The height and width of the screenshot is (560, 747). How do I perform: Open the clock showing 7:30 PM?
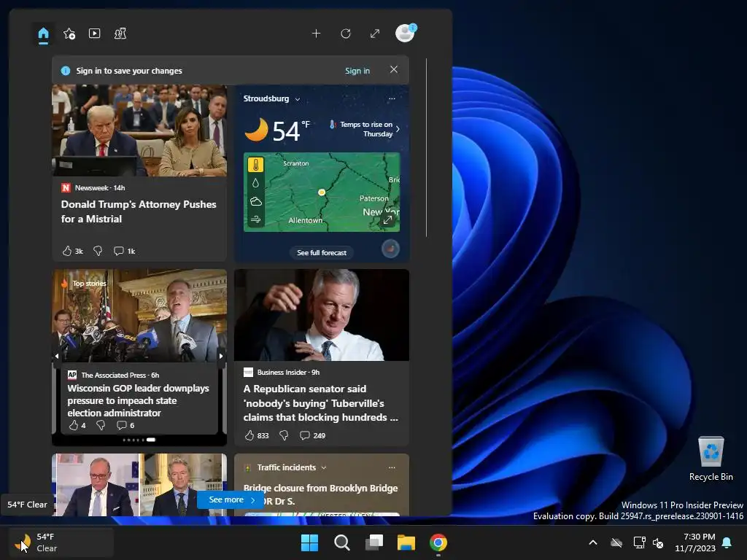pos(695,542)
